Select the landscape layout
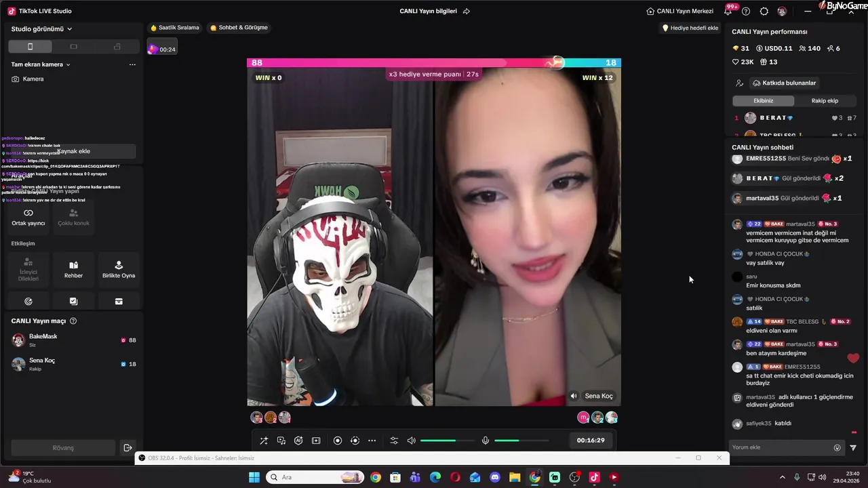868x488 pixels. (x=73, y=46)
